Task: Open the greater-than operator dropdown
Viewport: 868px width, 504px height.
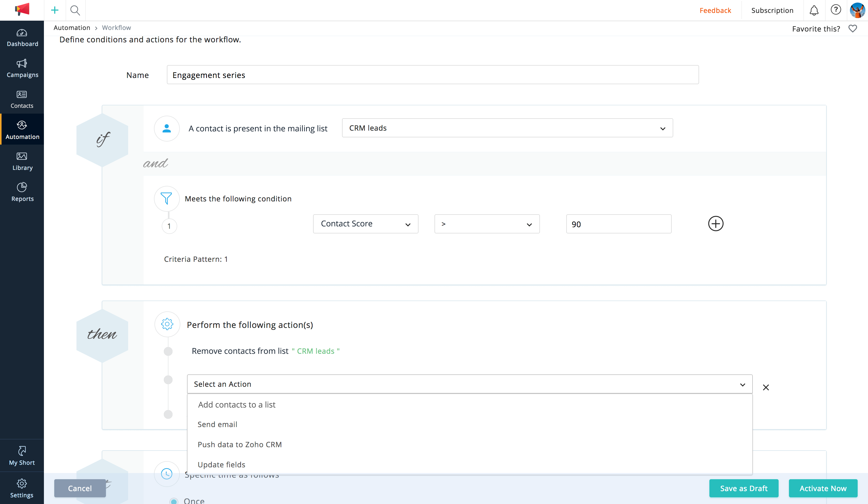Action: 487,224
